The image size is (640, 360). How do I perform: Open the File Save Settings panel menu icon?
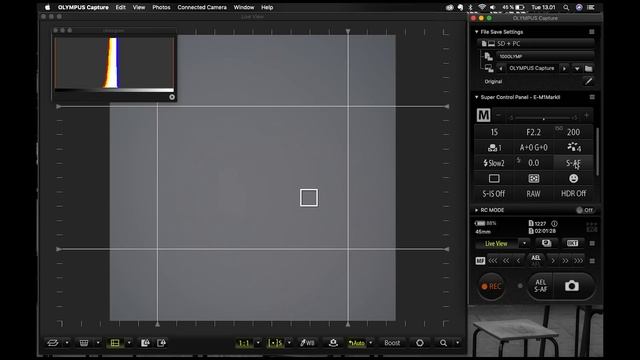(x=592, y=32)
